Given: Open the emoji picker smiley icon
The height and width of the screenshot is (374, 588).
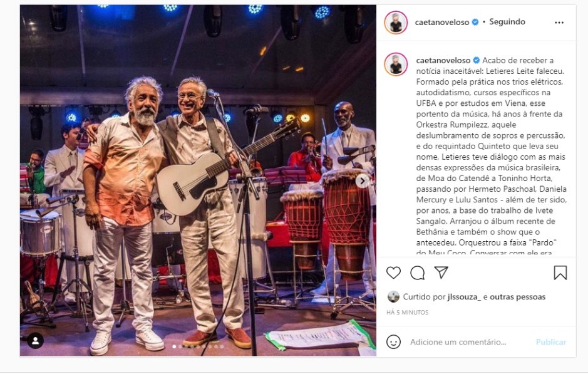Looking at the screenshot, I should coord(393,342).
